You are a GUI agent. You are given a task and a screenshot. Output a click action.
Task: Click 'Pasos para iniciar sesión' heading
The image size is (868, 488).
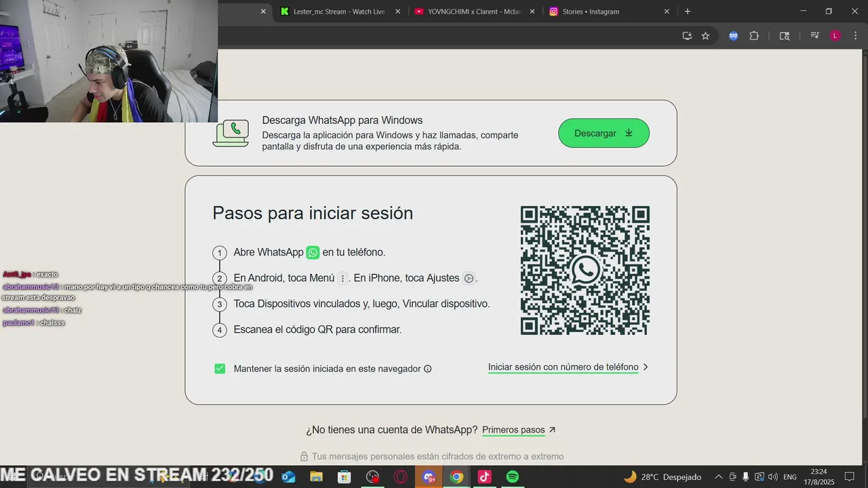313,213
